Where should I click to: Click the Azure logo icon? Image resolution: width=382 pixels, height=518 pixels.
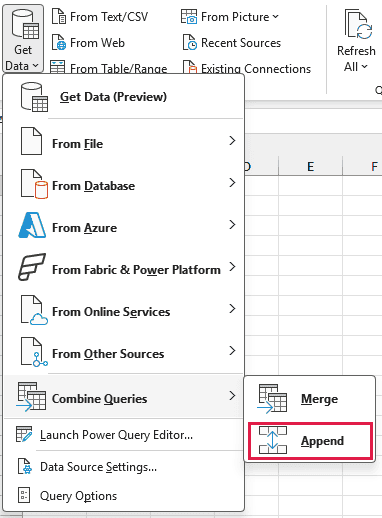pyautogui.click(x=32, y=225)
